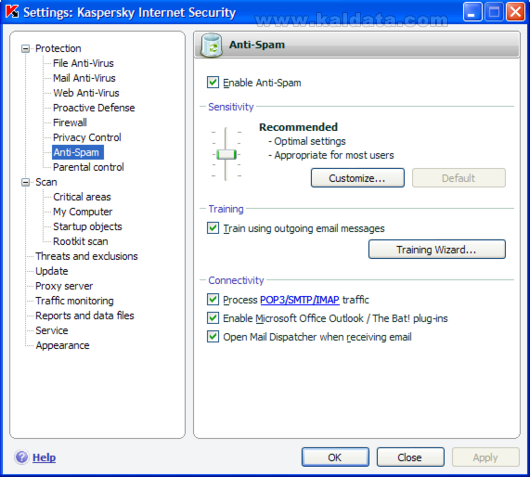Open Privacy Control settings
The width and height of the screenshot is (530, 477).
pos(87,137)
